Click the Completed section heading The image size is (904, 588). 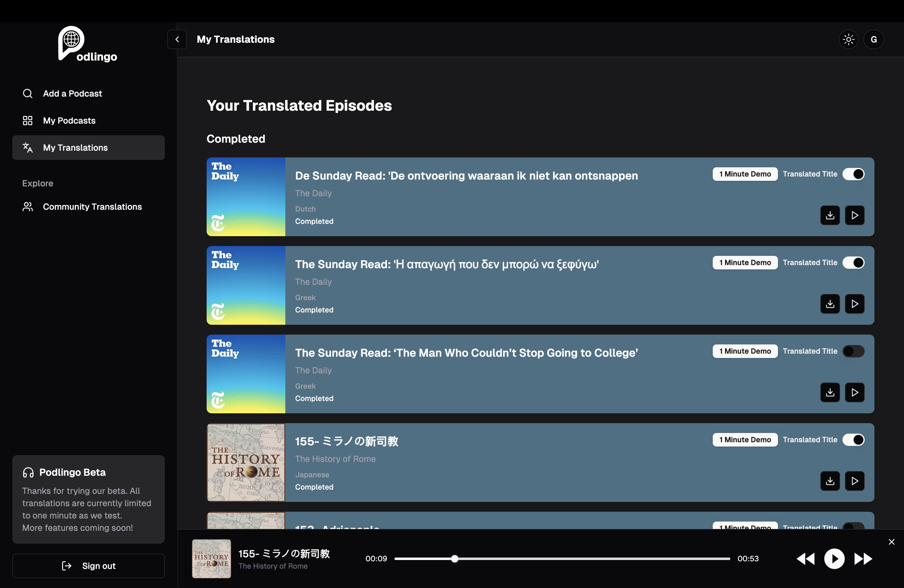[x=236, y=139]
